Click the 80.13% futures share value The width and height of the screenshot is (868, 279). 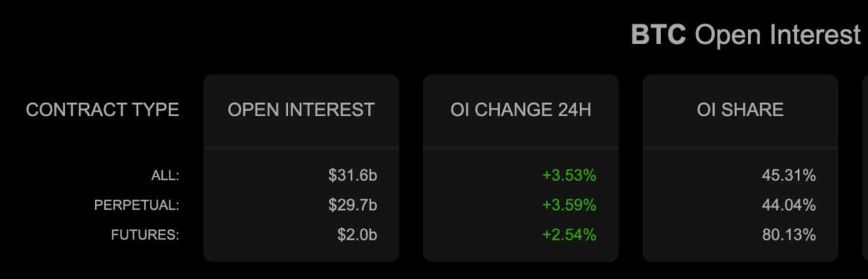click(789, 236)
